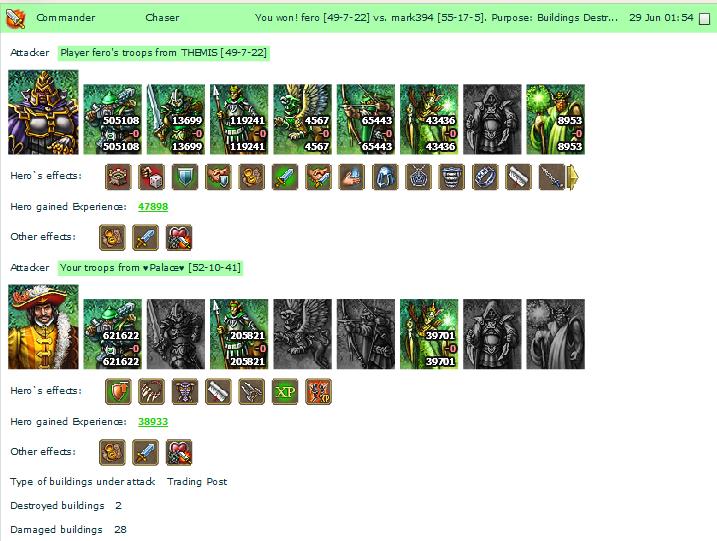Click the blue shield hero effect icon
717x541 pixels.
[185, 177]
